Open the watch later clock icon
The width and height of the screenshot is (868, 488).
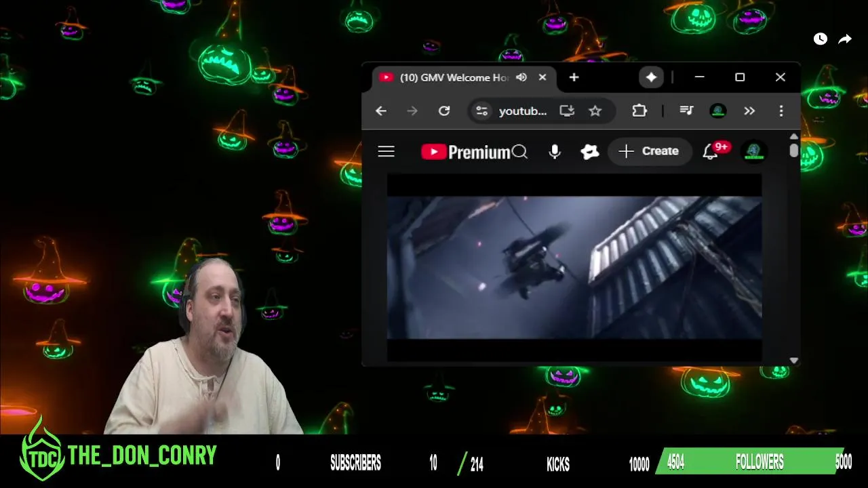click(821, 39)
